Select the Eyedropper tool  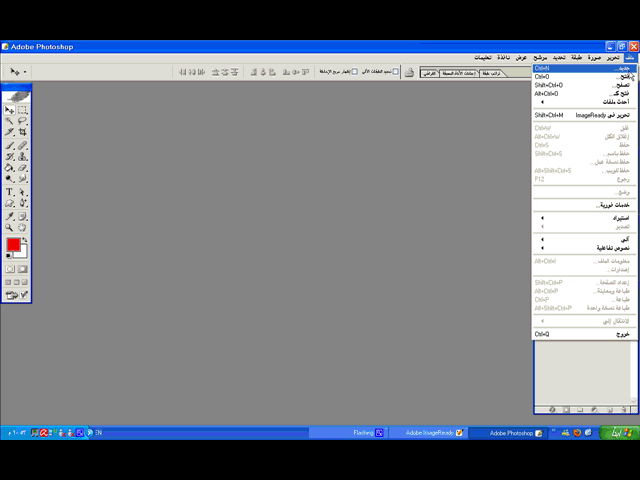[10, 216]
